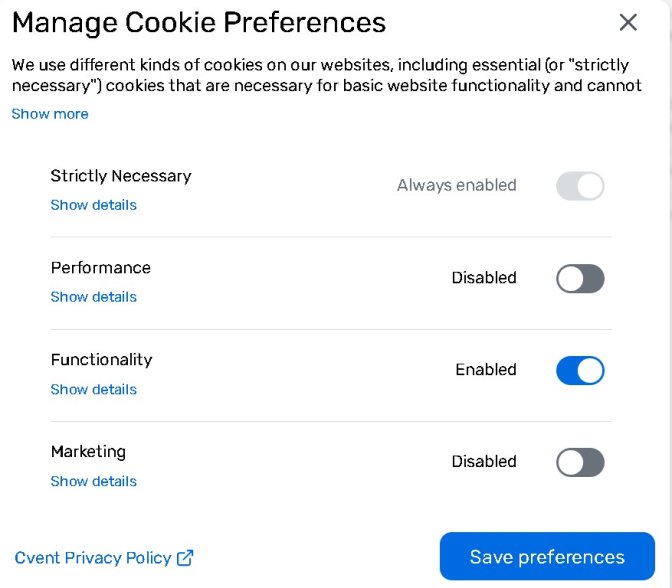Enable the Performance cookies toggle
Image resolution: width=672 pixels, height=588 pixels.
580,278
